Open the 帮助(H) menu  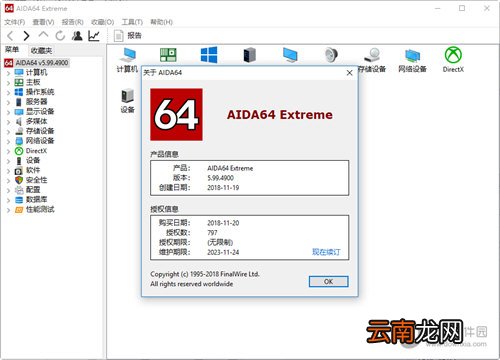click(161, 22)
